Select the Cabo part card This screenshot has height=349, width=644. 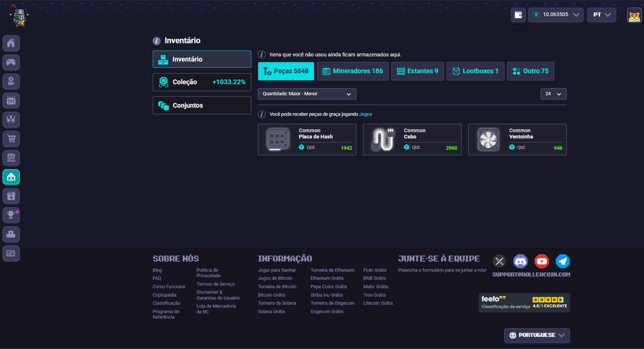tap(412, 140)
